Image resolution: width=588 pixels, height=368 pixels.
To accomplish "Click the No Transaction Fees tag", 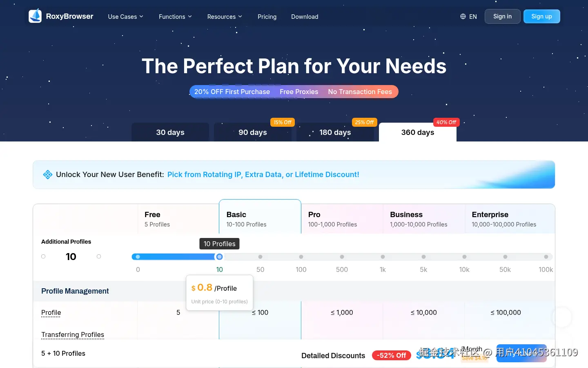I will 360,92.
